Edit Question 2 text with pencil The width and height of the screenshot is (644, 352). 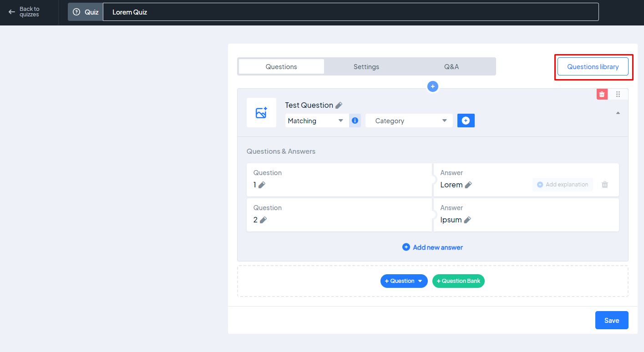pos(263,220)
